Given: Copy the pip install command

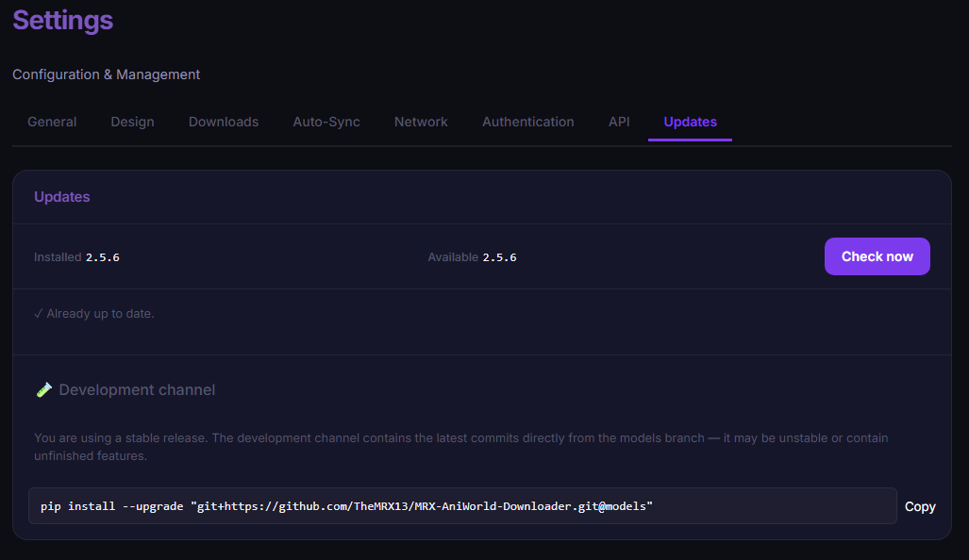Looking at the screenshot, I should click(920, 506).
